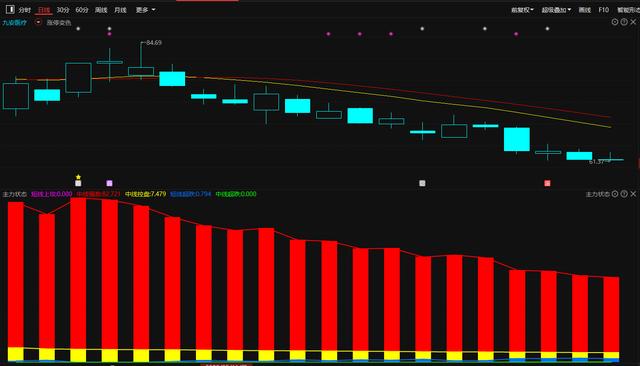Select the yellow 中线控盘 7.479 readout
This screenshot has width=640, height=366.
[x=145, y=194]
